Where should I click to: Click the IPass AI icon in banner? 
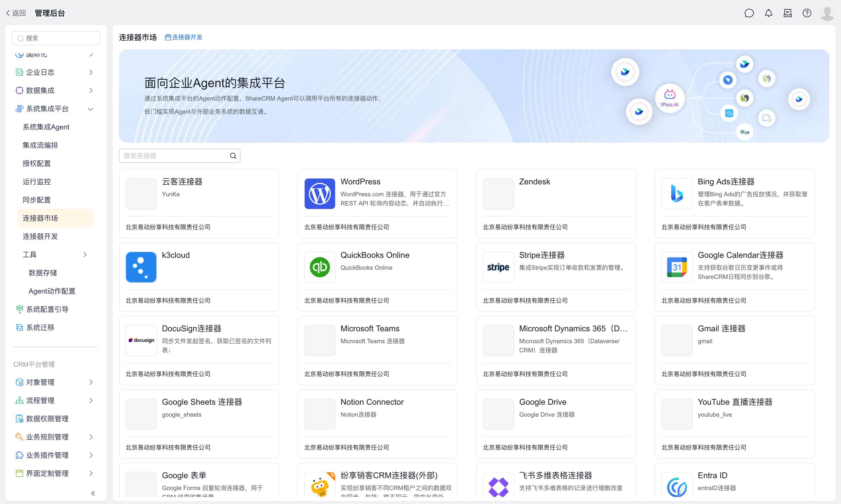pyautogui.click(x=669, y=99)
